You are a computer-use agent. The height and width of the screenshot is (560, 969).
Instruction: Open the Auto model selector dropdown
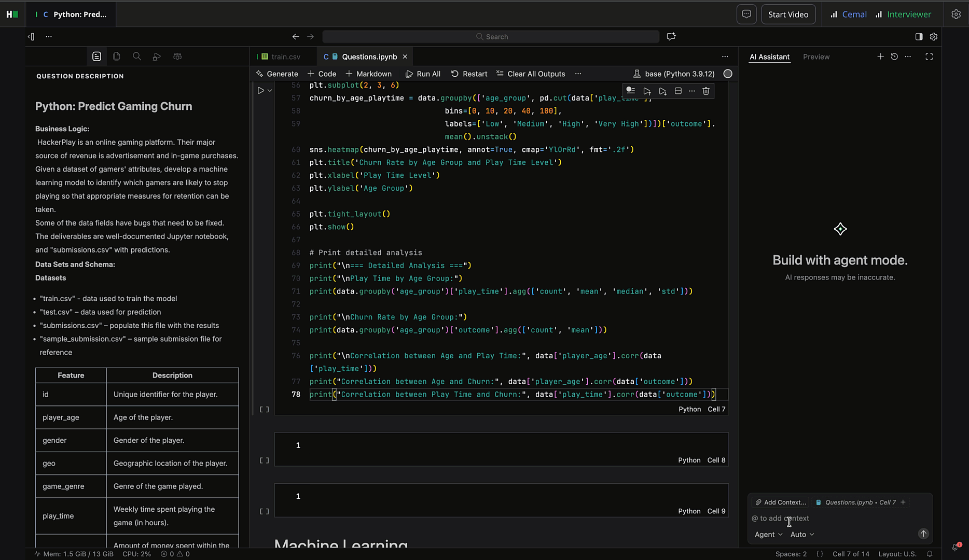(x=801, y=534)
